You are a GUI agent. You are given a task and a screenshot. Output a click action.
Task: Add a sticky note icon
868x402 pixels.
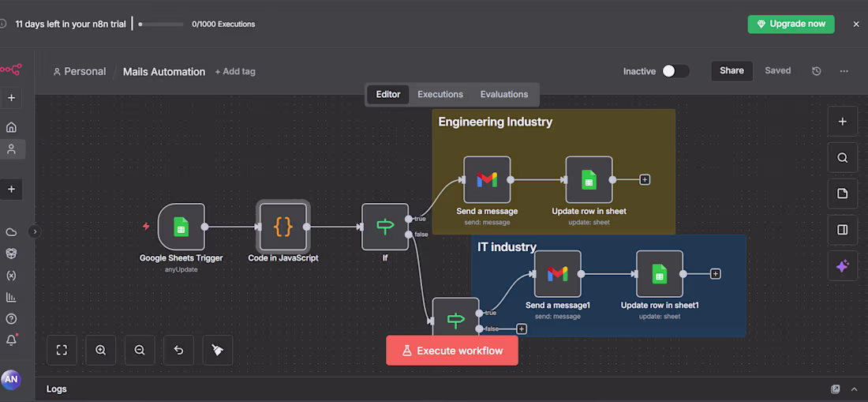click(x=843, y=193)
